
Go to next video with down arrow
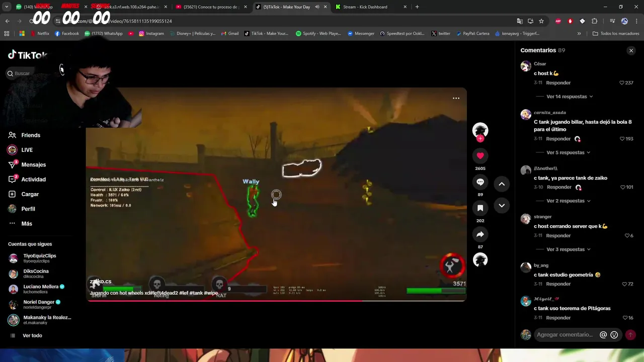click(x=502, y=206)
